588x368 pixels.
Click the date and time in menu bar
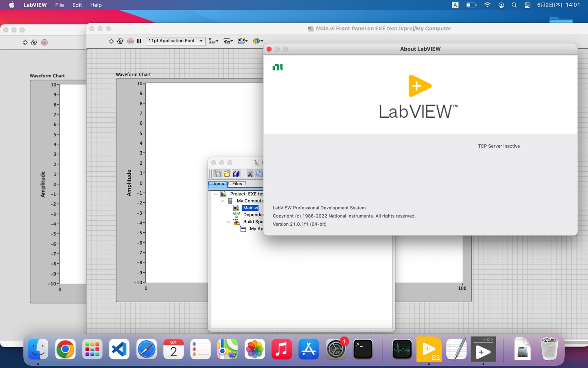pos(558,5)
